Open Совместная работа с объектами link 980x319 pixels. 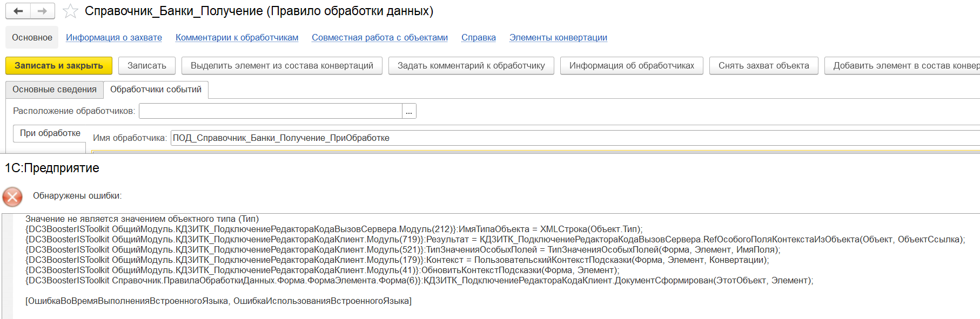(x=380, y=38)
